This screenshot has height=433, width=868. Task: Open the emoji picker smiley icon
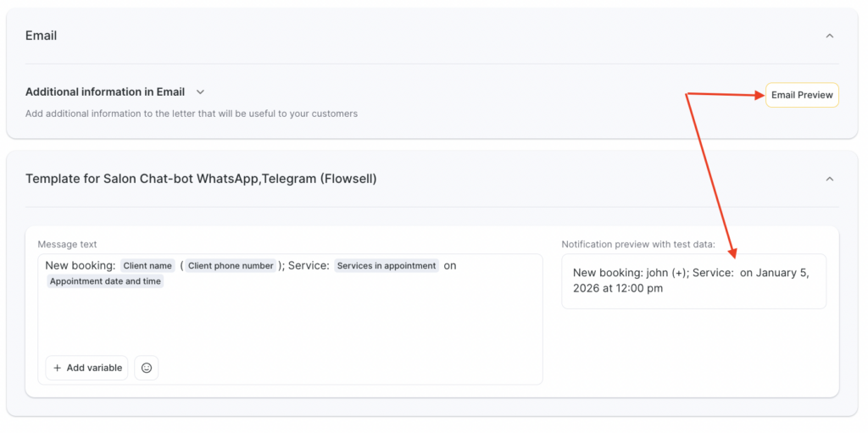[x=147, y=368]
